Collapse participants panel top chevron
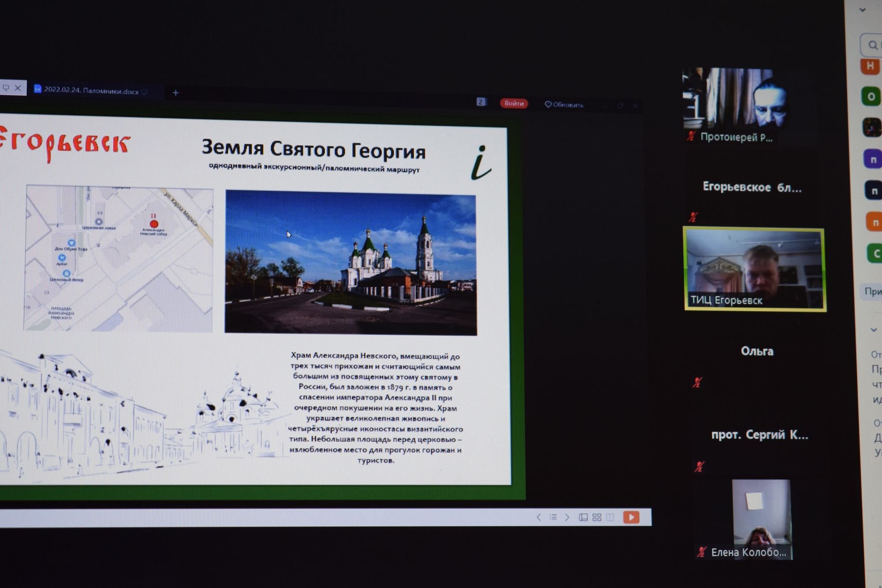882x588 pixels. (863, 10)
